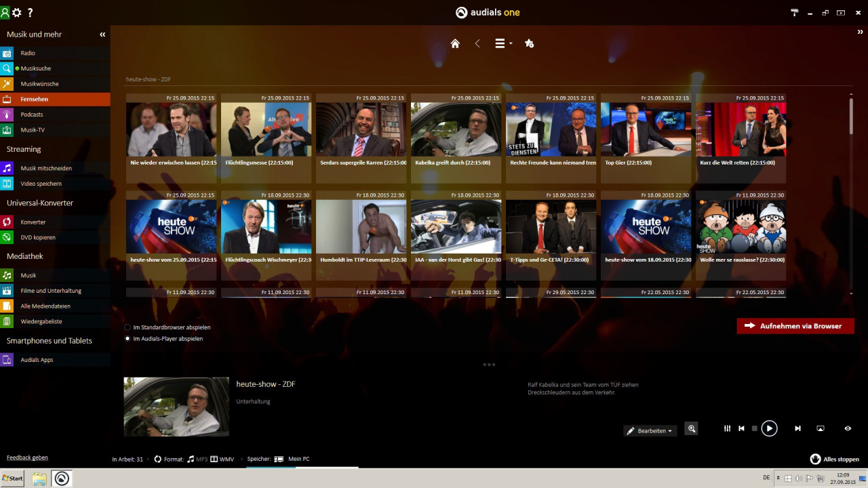Open the user account icon
The height and width of the screenshot is (488, 868).
tap(5, 12)
